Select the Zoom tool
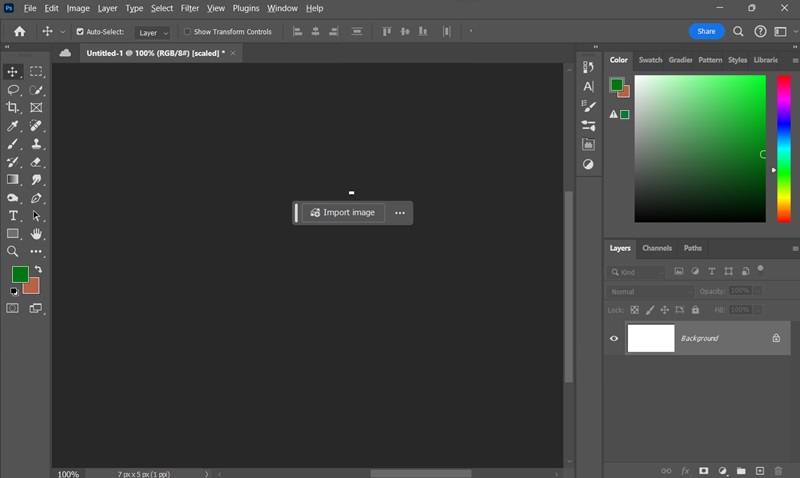 click(x=12, y=251)
